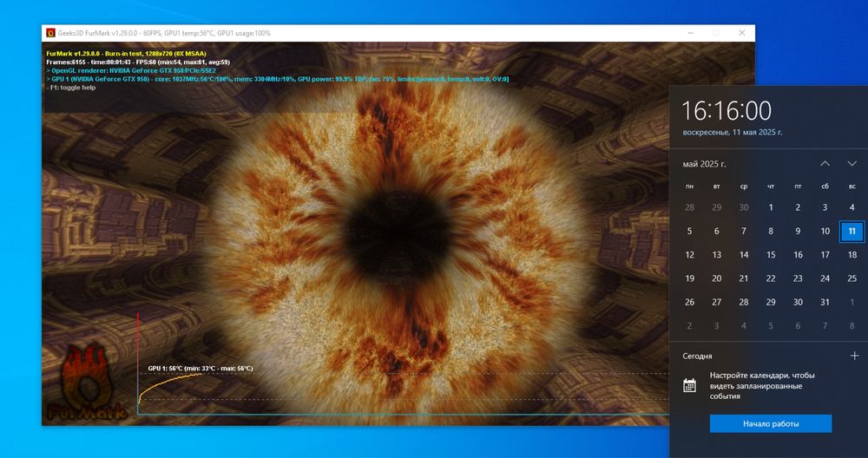Select day 17 in the calendar
Viewport: 868px width, 458px height.
825,255
